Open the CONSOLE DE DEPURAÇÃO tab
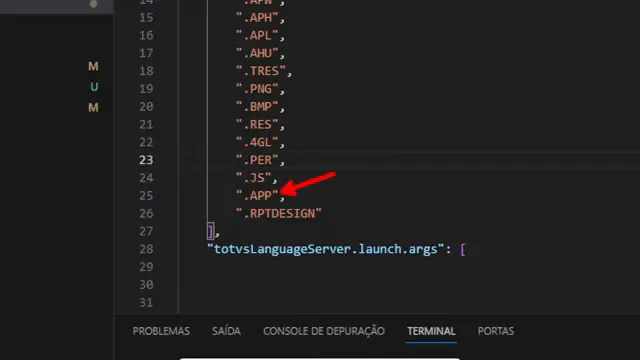This screenshot has height=360, width=640. click(x=324, y=331)
